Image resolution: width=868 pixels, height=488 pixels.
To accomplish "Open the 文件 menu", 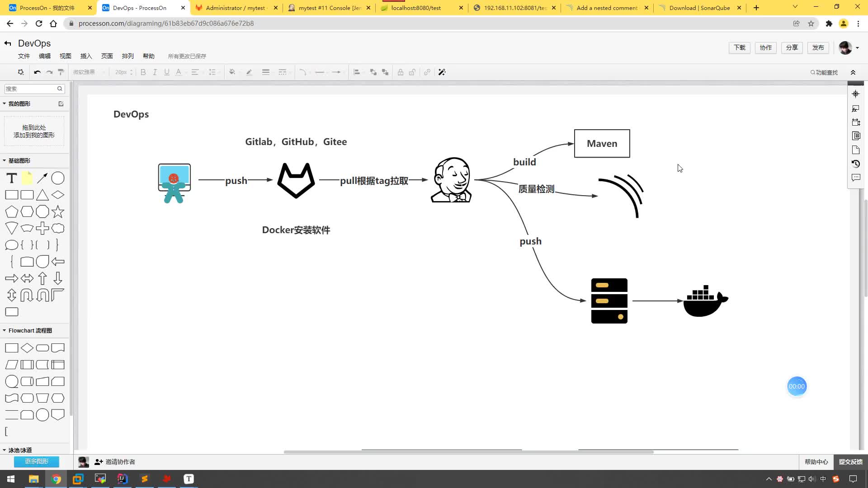I will tap(24, 56).
